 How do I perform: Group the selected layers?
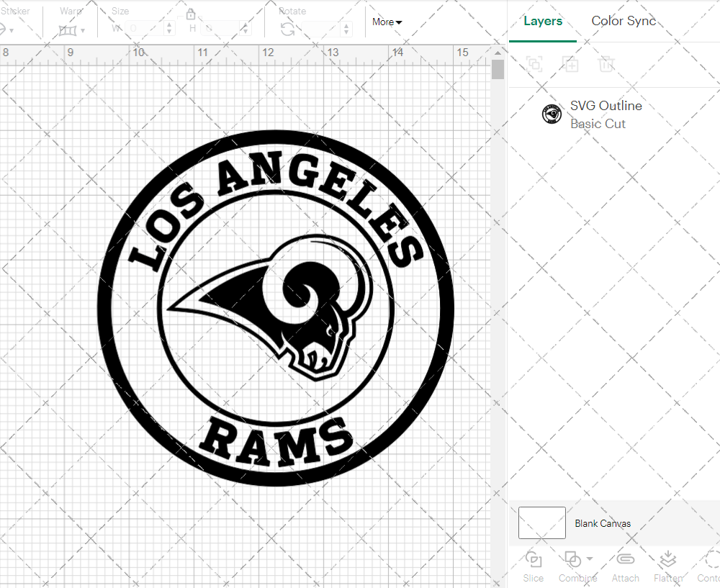pyautogui.click(x=534, y=64)
